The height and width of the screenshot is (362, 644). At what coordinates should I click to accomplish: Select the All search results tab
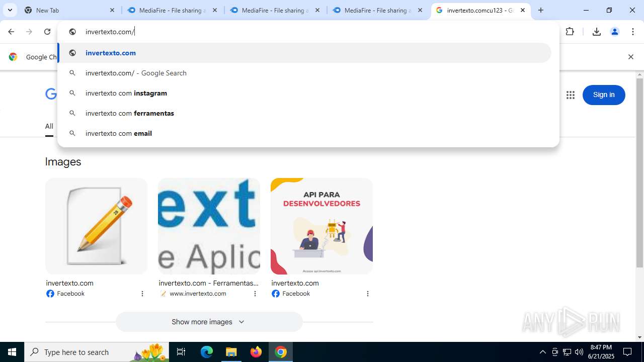49,126
